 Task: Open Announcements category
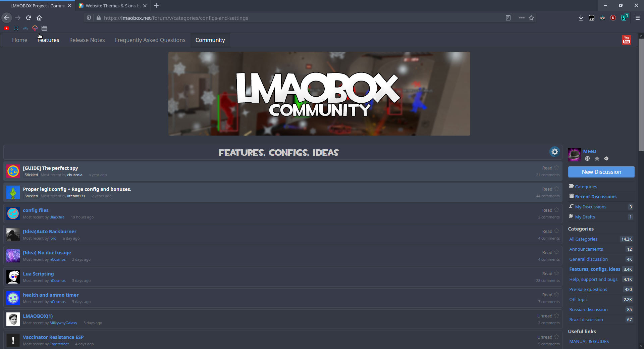coord(586,249)
